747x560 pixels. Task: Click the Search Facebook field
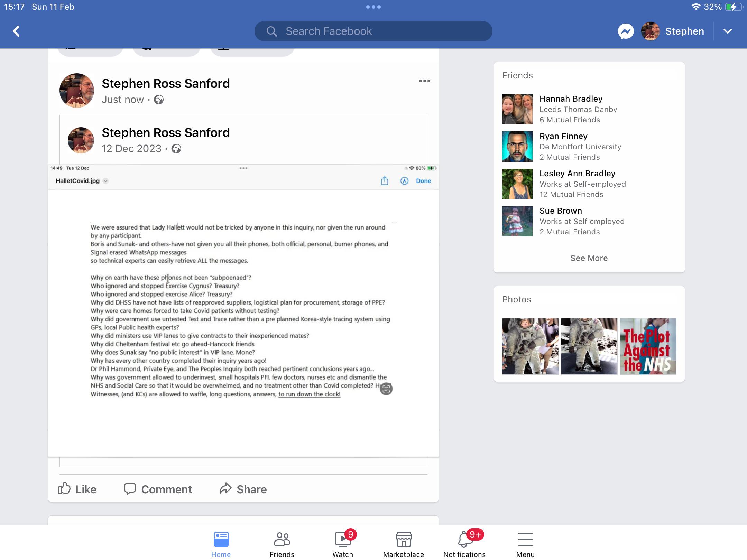pyautogui.click(x=373, y=31)
